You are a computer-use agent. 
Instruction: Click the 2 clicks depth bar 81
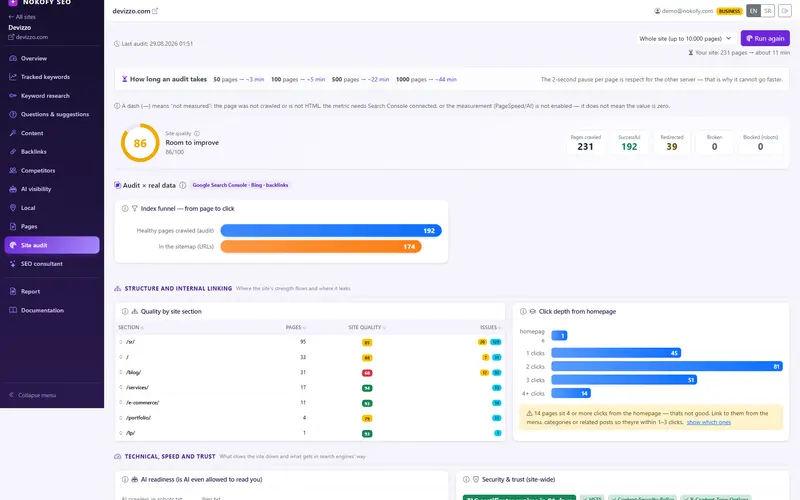(x=667, y=366)
